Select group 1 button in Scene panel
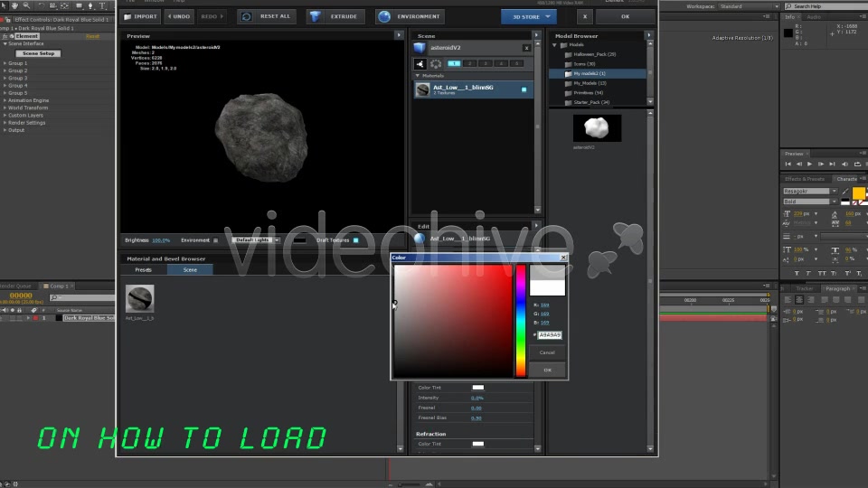The image size is (868, 488). [454, 63]
